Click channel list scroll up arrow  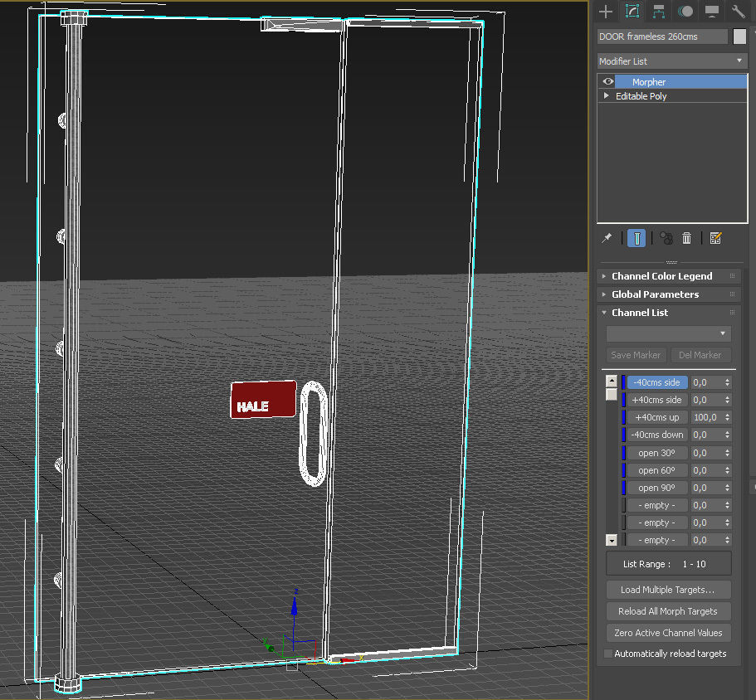pos(612,381)
